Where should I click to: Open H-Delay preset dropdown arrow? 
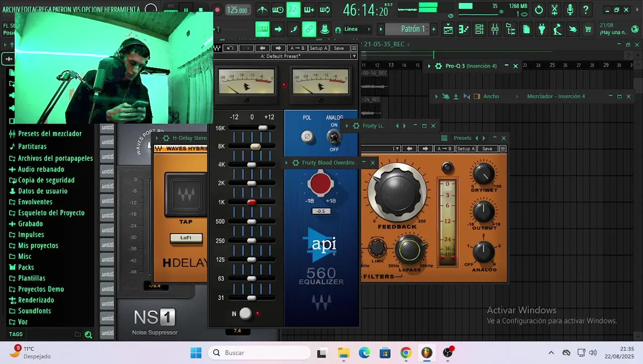tap(397, 149)
